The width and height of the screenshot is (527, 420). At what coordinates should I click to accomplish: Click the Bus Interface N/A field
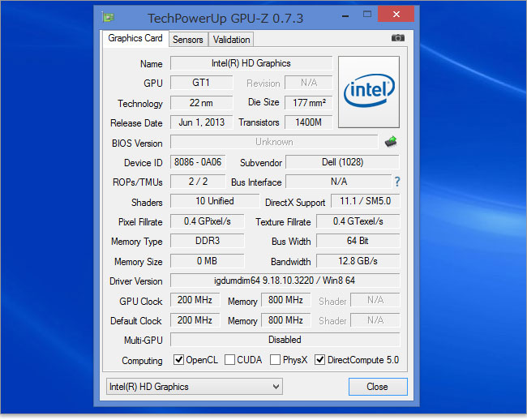tap(338, 182)
